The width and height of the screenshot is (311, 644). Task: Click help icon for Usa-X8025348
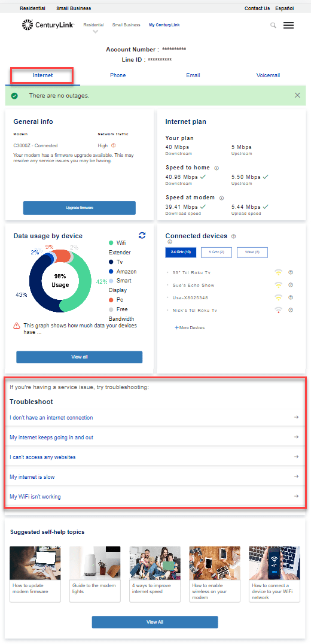[291, 297]
